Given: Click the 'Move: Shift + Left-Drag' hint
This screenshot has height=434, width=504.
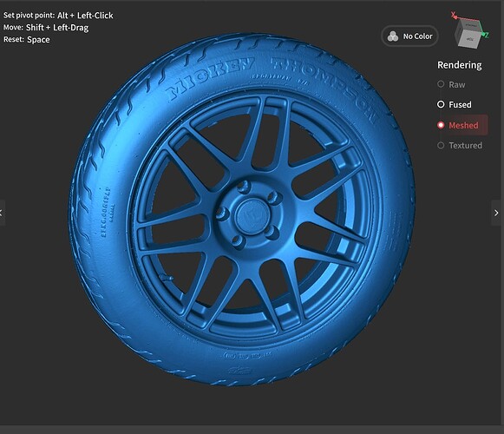Looking at the screenshot, I should coord(46,28).
